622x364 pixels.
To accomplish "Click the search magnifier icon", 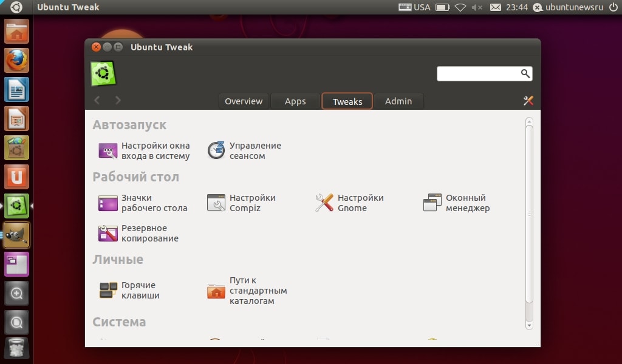I will 525,73.
